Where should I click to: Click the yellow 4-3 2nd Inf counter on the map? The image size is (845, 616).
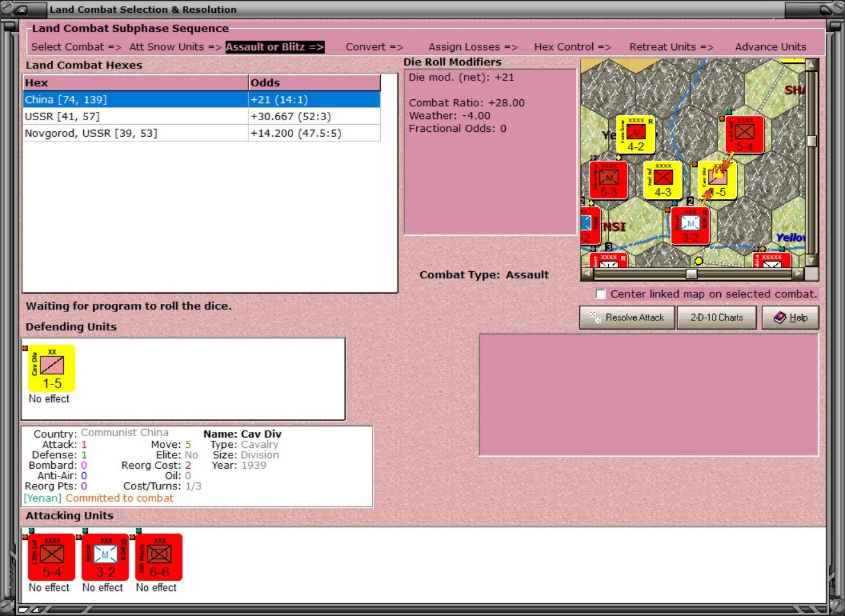663,180
